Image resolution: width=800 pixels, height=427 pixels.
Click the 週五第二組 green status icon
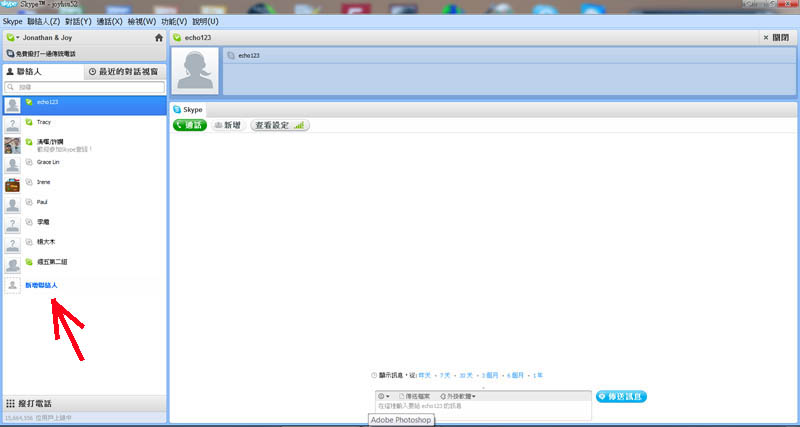coord(29,262)
